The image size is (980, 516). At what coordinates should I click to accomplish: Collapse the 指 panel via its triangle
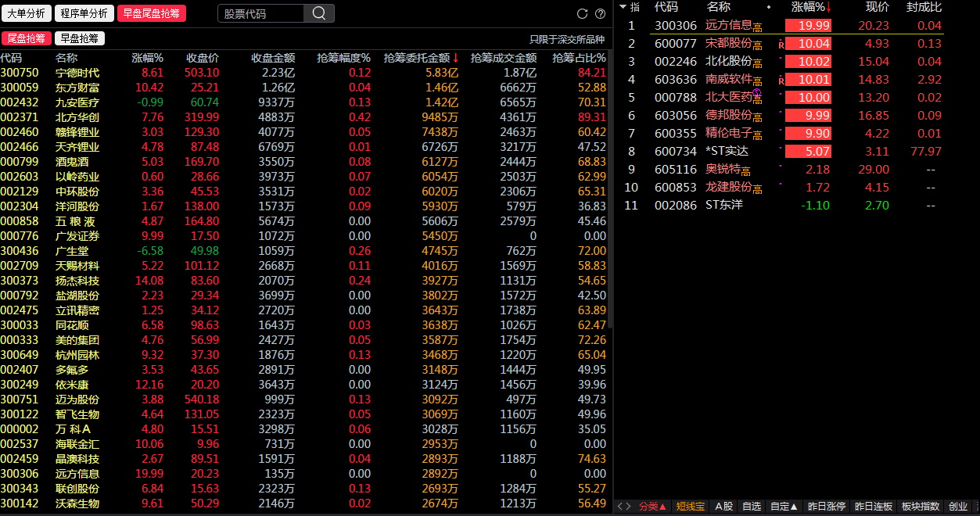pos(623,7)
